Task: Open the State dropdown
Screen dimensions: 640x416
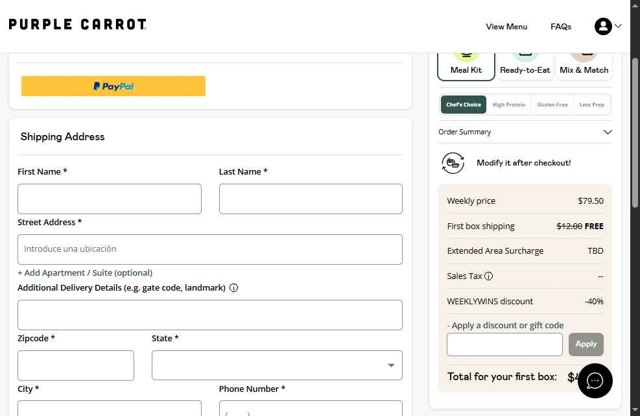Action: click(277, 365)
